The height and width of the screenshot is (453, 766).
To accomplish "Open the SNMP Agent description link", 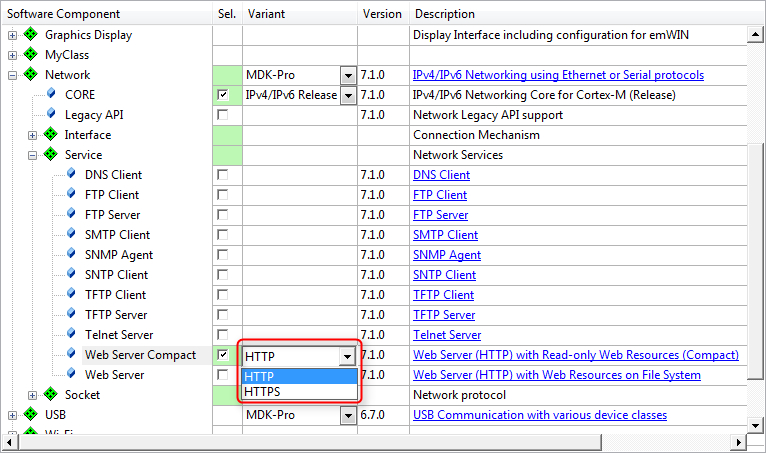I will (x=446, y=255).
